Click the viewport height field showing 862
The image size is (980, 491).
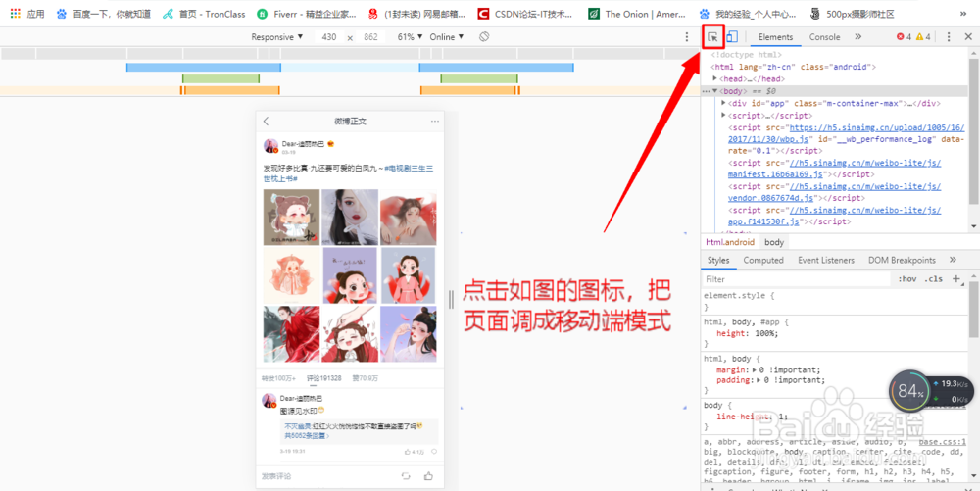[x=370, y=37]
